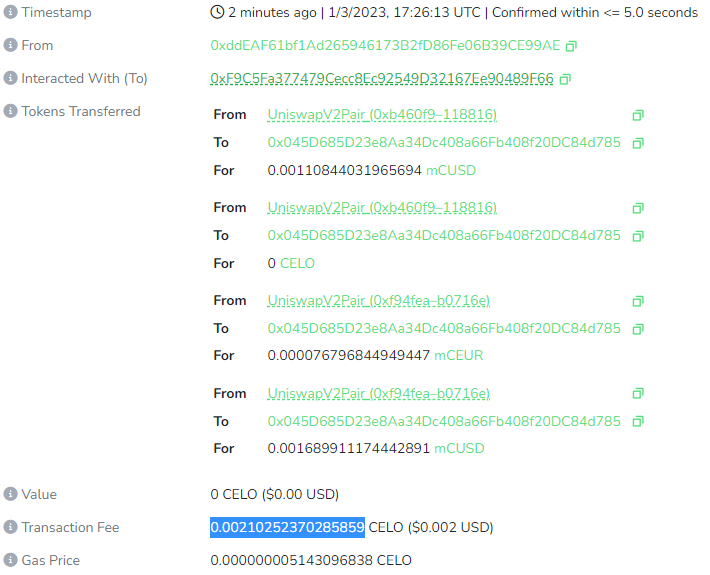Click the Tokens Transferred info icon
The width and height of the screenshot is (710, 575).
pyautogui.click(x=10, y=111)
